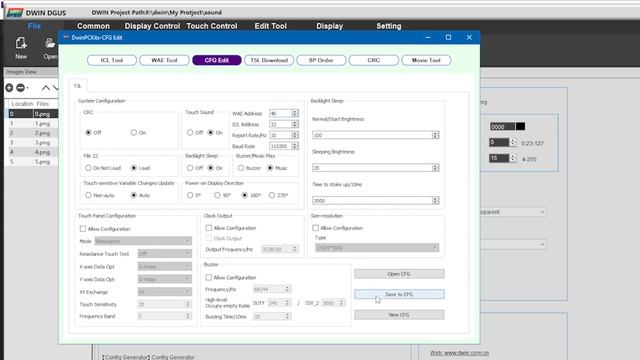Click the plus icon in Images View
The width and height of the screenshot is (640, 360).
pyautogui.click(x=9, y=88)
